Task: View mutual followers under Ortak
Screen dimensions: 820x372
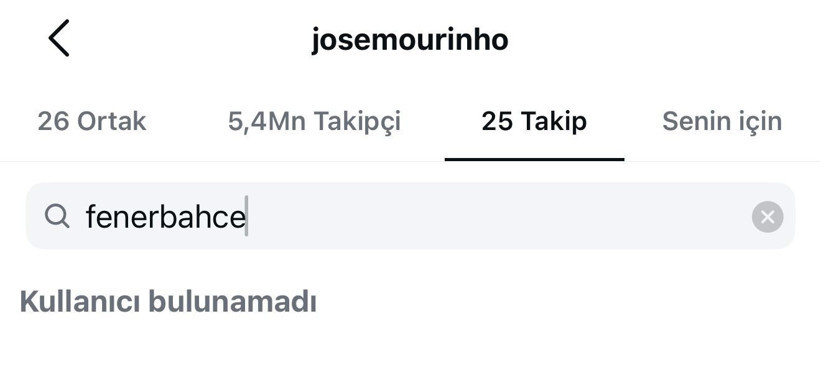Action: tap(92, 121)
